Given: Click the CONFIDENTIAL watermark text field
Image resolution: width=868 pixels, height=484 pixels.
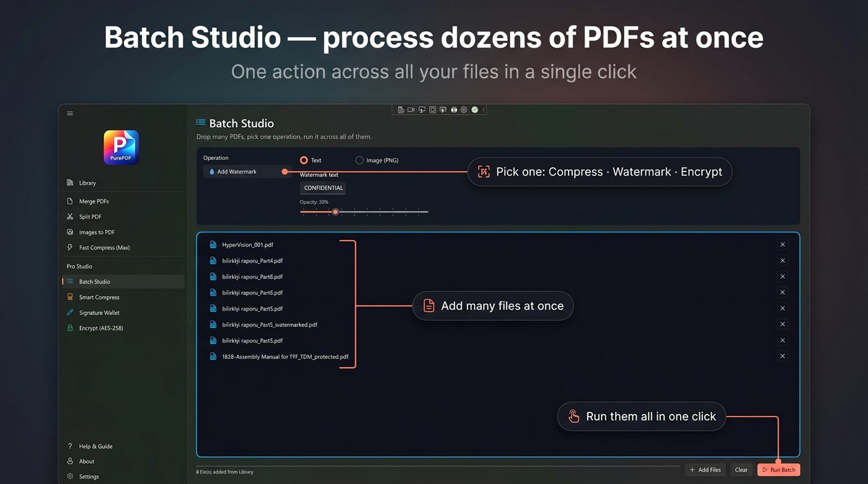Looking at the screenshot, I should click(323, 188).
